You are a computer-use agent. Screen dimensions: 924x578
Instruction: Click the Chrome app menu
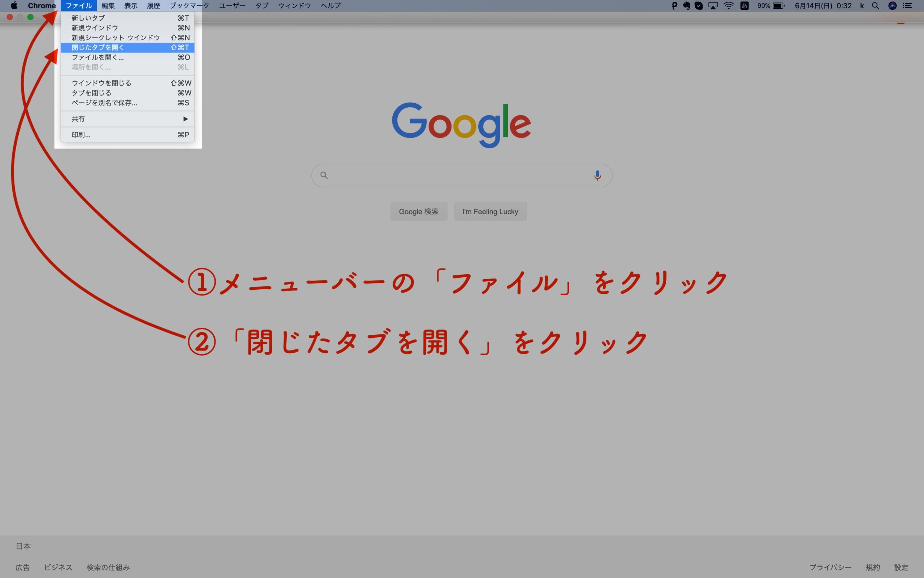(42, 5)
